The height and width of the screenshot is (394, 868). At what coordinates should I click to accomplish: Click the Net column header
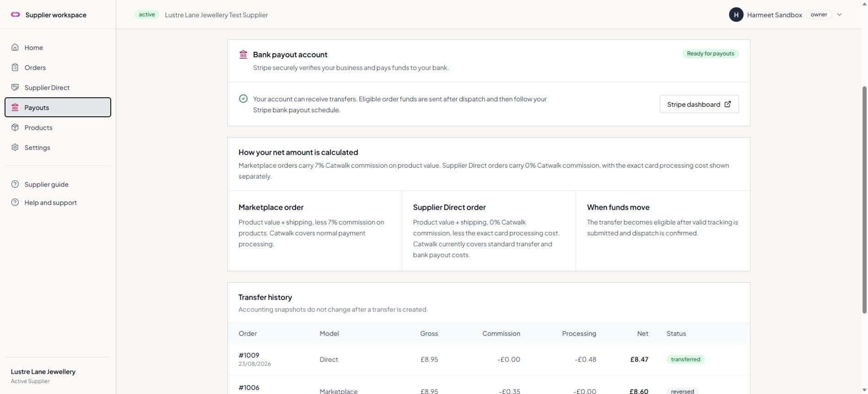pyautogui.click(x=642, y=333)
